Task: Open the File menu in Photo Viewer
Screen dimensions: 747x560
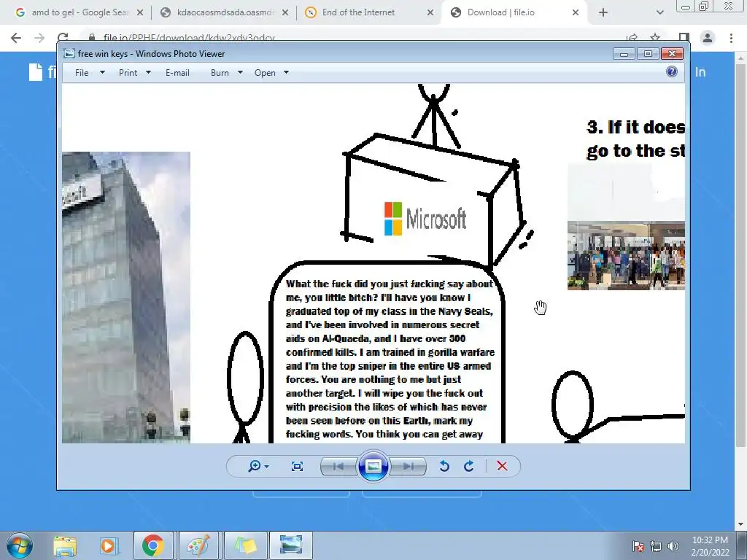Action: 82,73
